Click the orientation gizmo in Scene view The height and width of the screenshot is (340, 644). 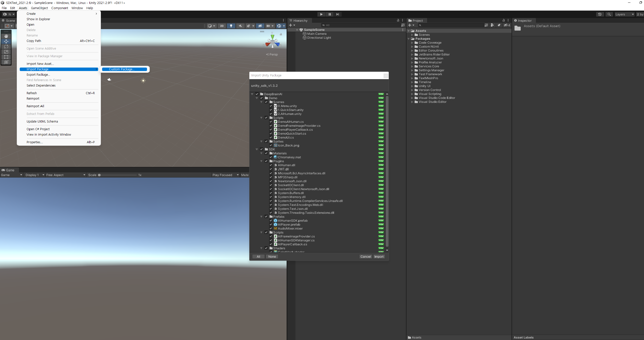pos(272,41)
